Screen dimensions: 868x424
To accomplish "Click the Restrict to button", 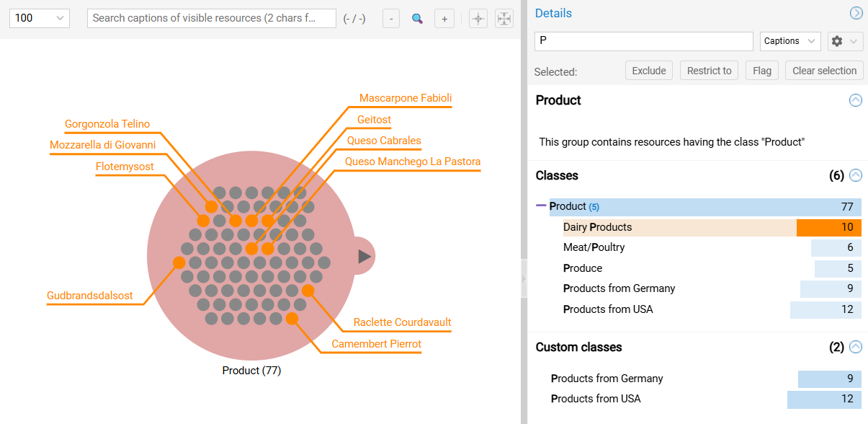I will [709, 71].
